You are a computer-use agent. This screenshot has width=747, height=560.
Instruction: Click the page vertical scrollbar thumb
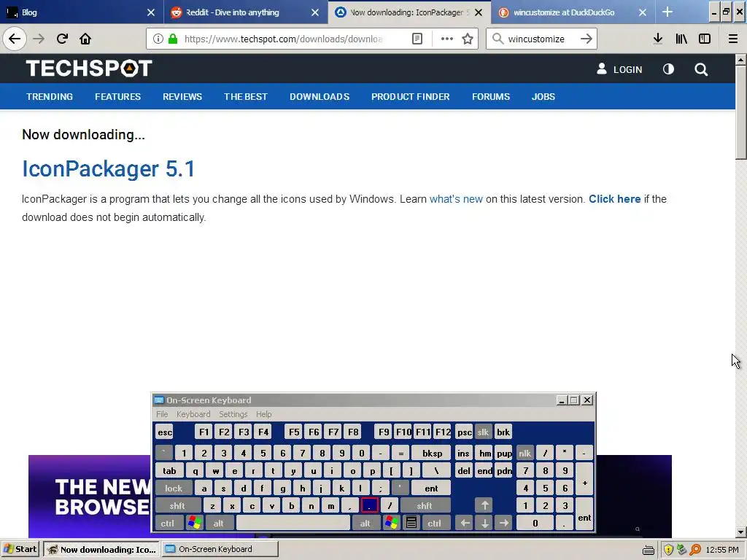(741, 112)
